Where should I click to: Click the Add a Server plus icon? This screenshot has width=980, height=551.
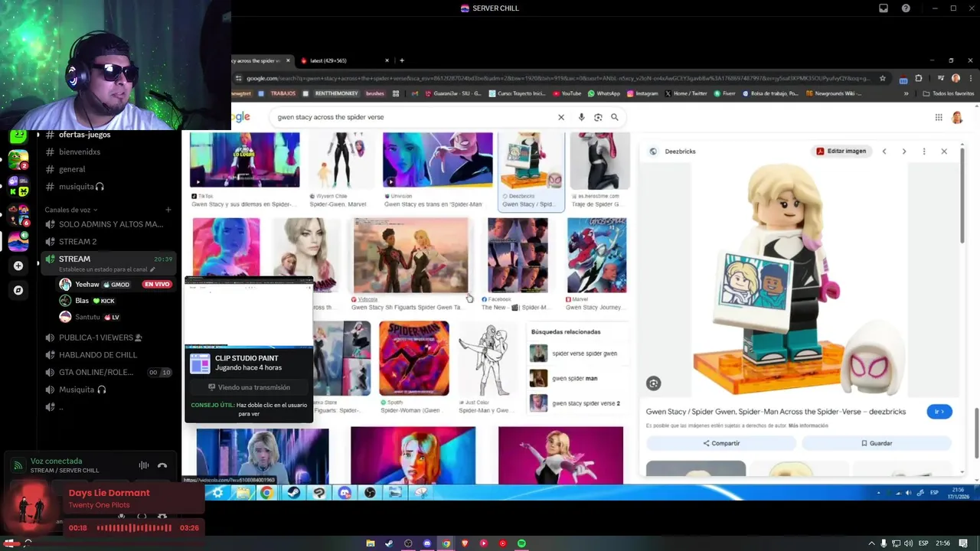[18, 266]
